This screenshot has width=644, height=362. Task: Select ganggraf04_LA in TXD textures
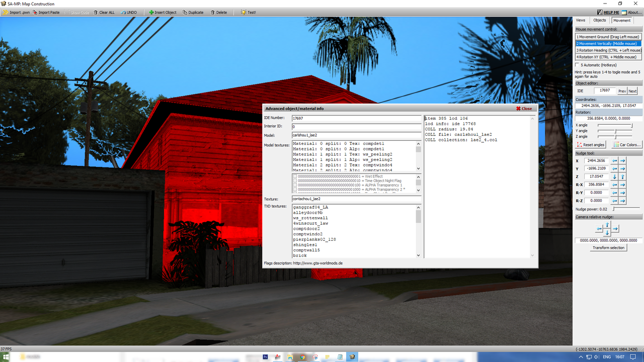[310, 207]
